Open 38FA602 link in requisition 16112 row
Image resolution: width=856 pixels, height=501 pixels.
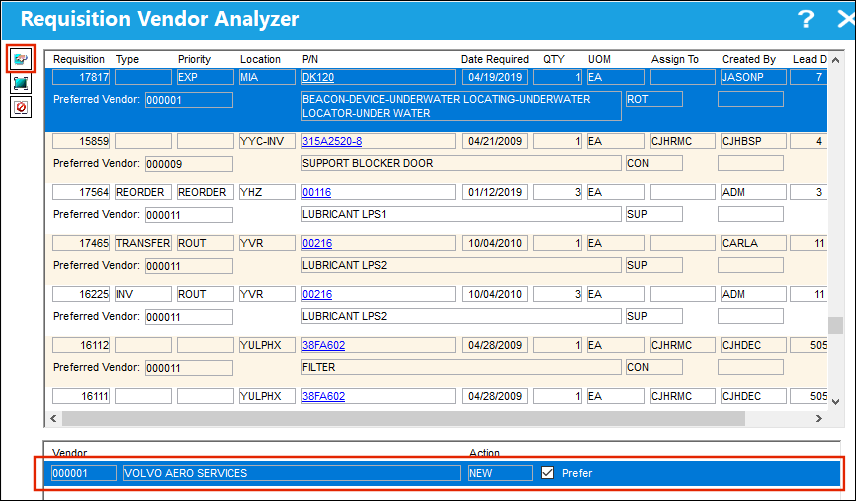coord(323,345)
